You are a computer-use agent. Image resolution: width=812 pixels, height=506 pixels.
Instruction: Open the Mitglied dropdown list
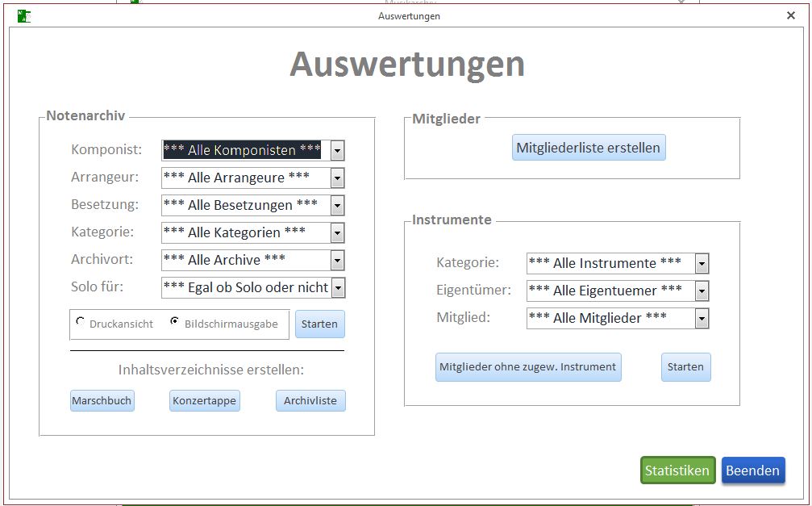tap(702, 319)
